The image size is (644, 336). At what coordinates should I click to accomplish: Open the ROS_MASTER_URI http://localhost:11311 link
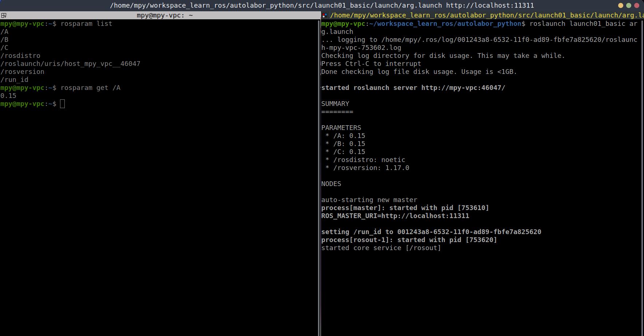425,216
